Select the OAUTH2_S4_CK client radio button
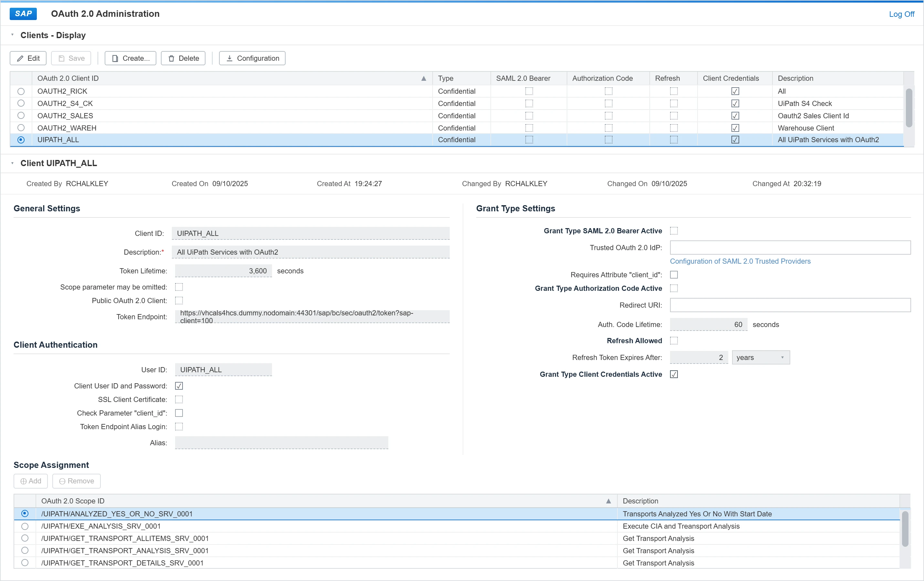924x581 pixels. [x=21, y=103]
